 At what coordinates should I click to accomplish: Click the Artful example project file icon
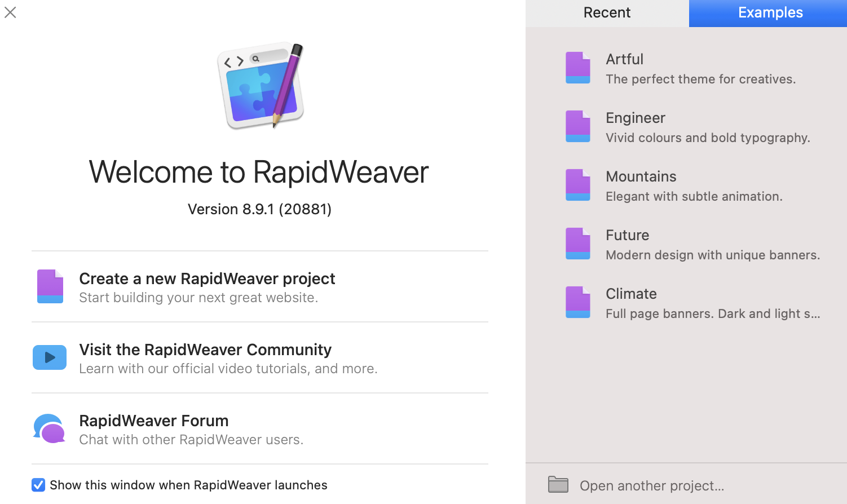(x=578, y=68)
